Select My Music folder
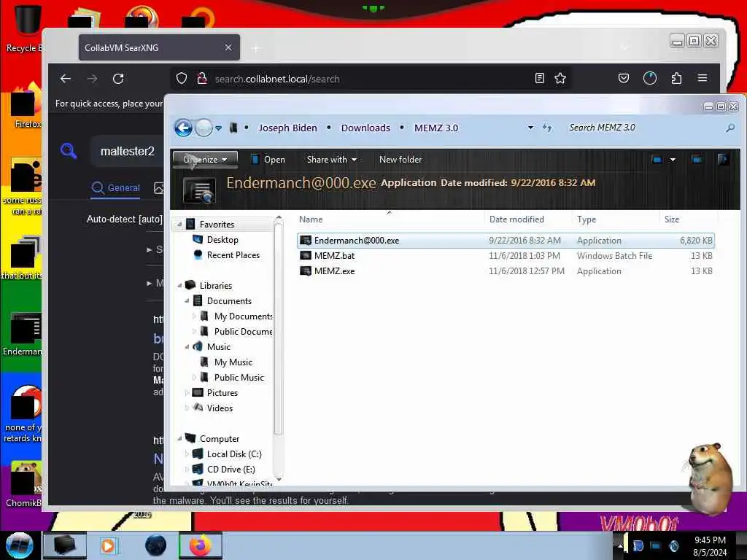 (x=233, y=362)
